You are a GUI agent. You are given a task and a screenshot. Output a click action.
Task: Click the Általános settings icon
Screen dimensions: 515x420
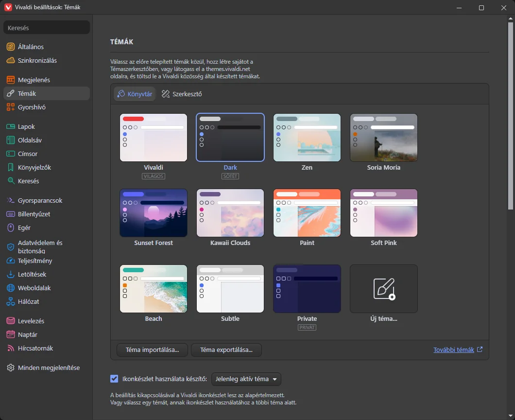[11, 47]
